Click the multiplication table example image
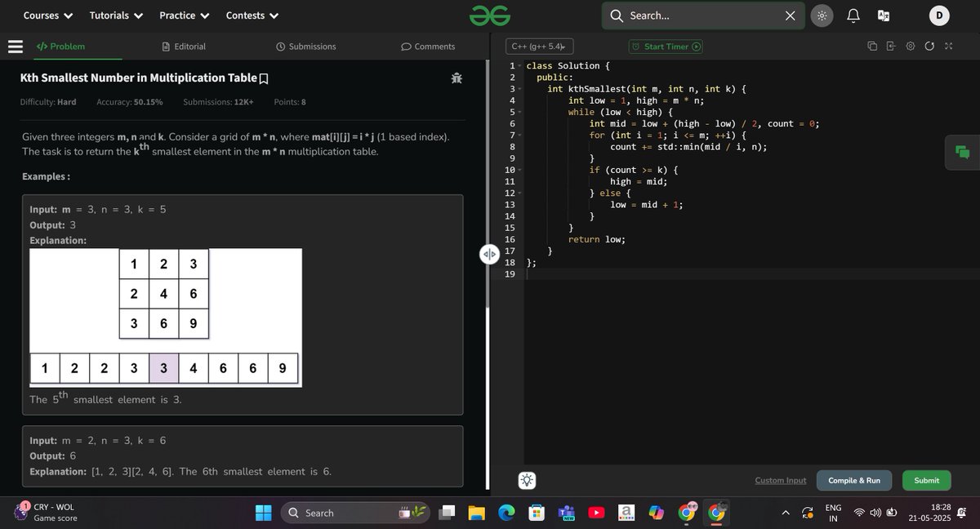 (166, 318)
